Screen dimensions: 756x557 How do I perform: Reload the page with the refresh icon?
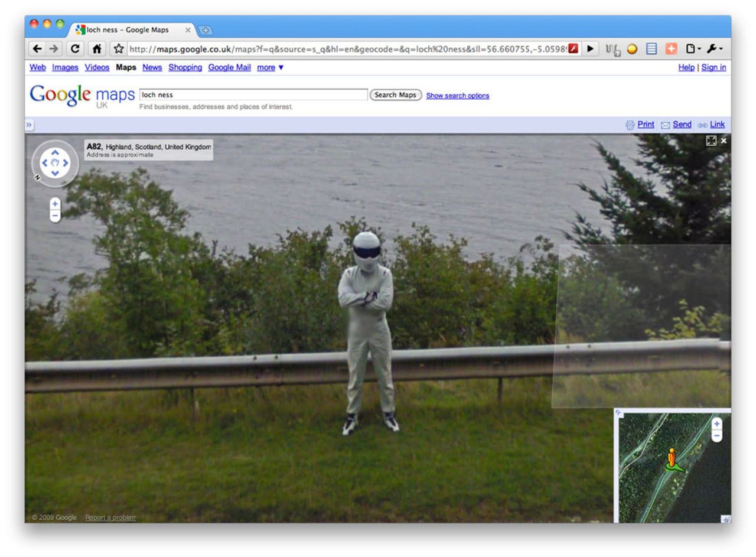[75, 50]
